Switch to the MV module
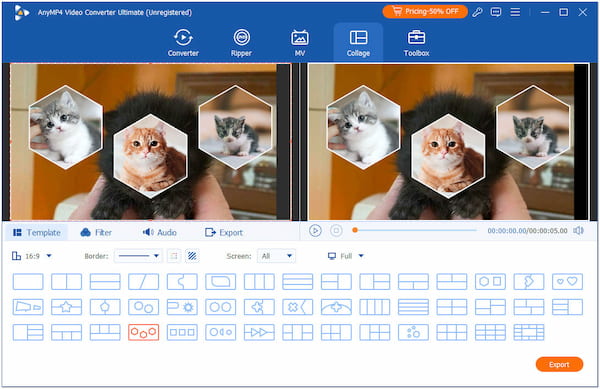600x389 pixels. tap(300, 43)
